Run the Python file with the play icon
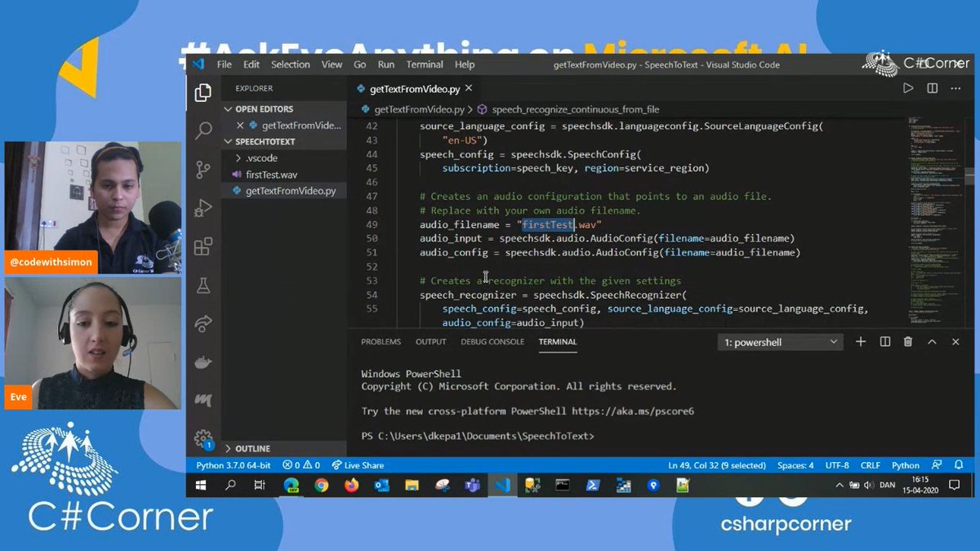The height and width of the screenshot is (551, 980). pos(908,88)
